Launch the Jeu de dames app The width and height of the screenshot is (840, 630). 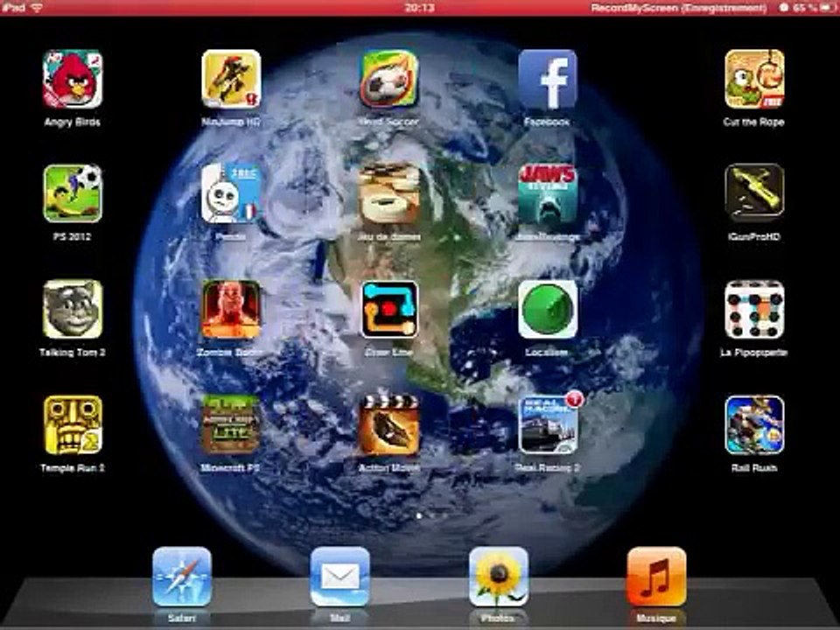[x=388, y=193]
